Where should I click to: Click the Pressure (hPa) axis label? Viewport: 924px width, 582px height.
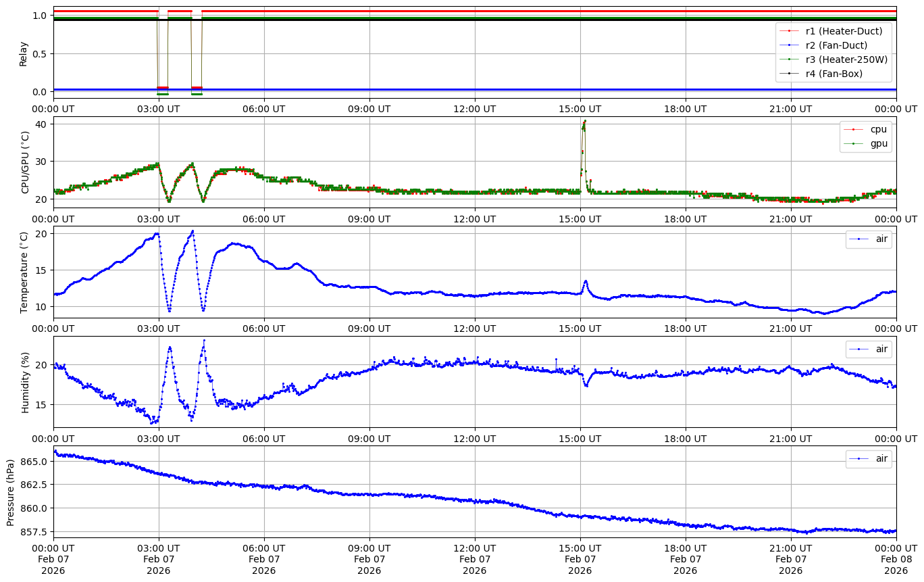10,492
